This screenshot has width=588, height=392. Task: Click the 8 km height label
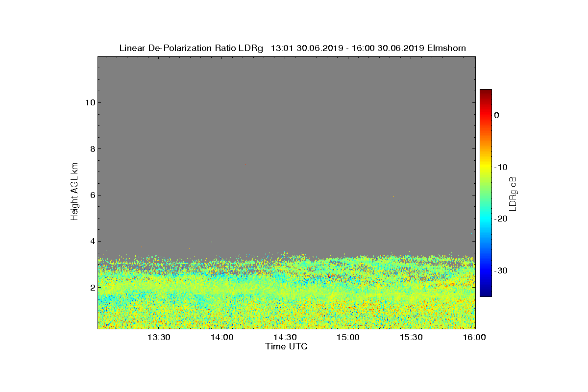[92, 149]
